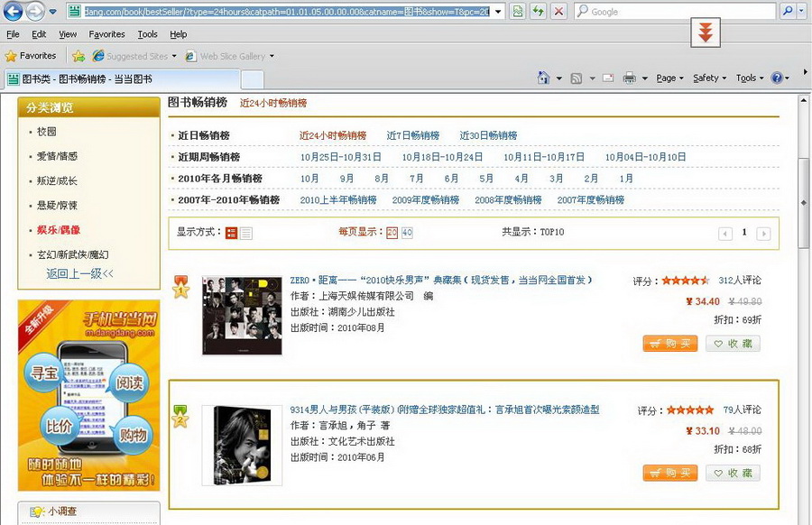Click the scroll-up arrow of the scrollbar
Screen dimensions: 812x525
(803, 100)
